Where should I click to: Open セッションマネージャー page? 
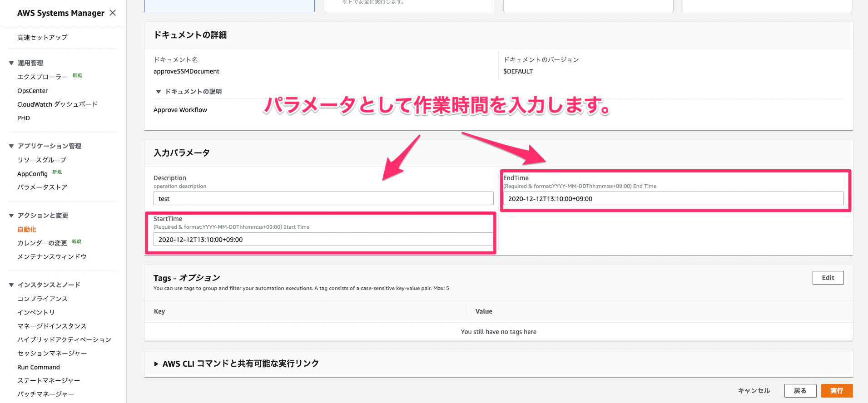[52, 353]
